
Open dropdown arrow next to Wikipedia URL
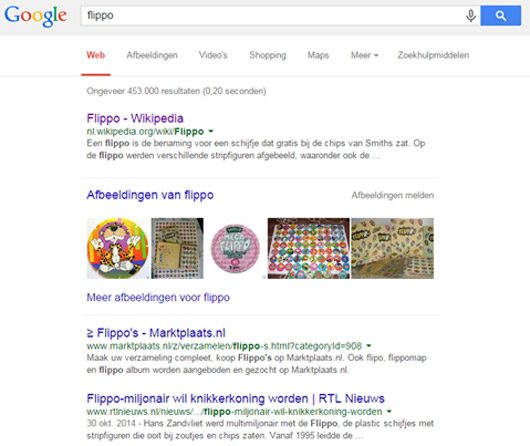[211, 131]
